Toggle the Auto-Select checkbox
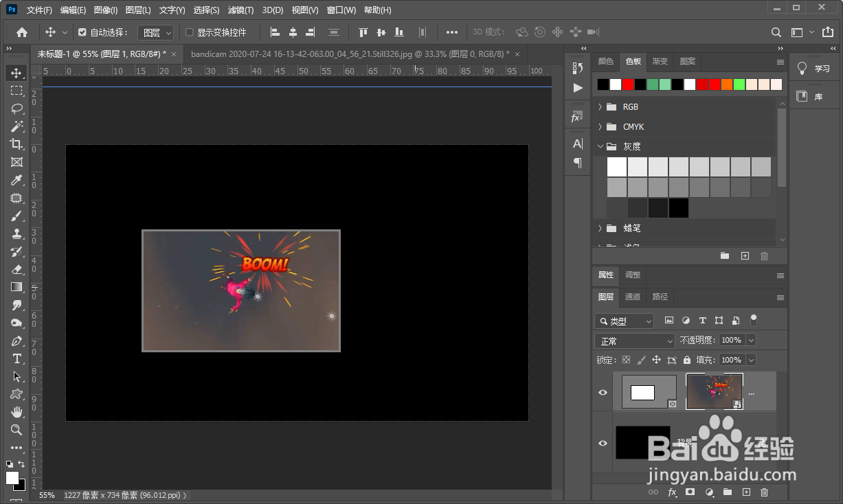843x504 pixels. pyautogui.click(x=82, y=32)
